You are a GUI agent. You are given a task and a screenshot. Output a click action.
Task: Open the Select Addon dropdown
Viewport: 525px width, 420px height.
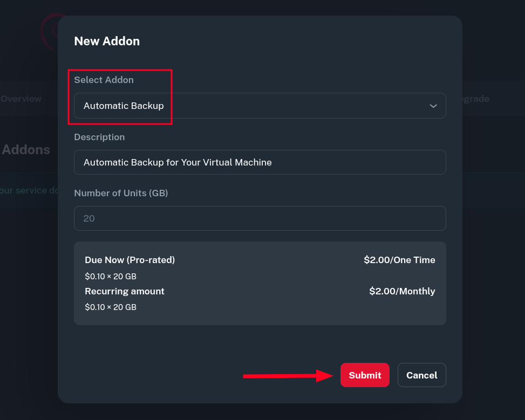259,106
